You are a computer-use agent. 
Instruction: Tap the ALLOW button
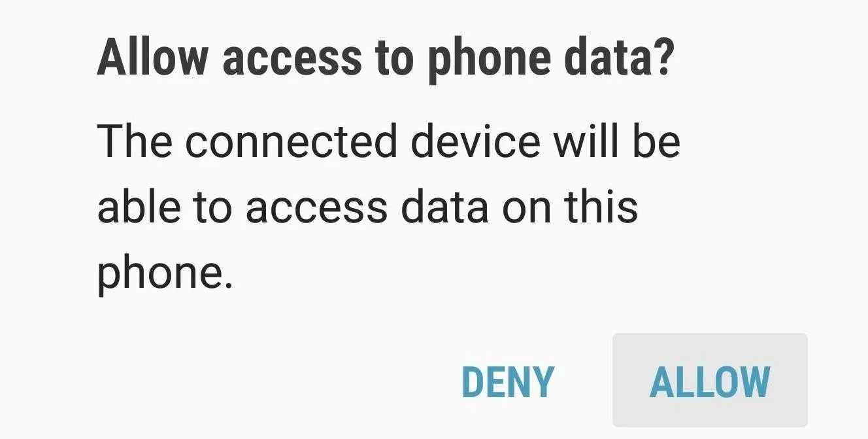(x=710, y=380)
